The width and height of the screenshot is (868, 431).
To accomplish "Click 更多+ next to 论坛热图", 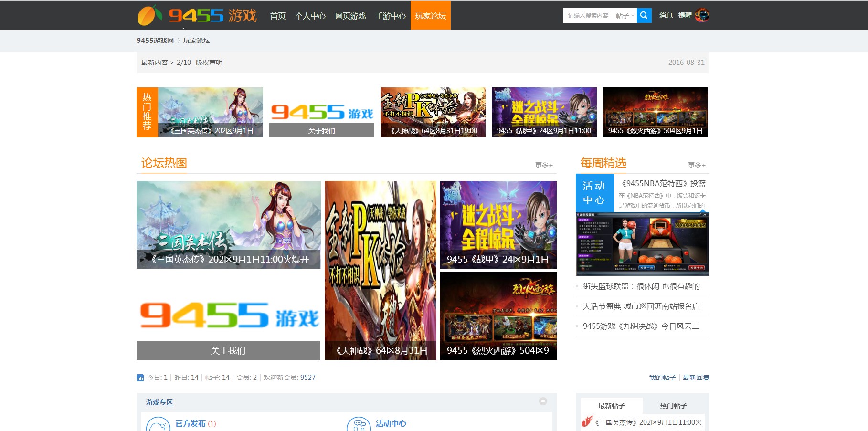I will [x=544, y=165].
